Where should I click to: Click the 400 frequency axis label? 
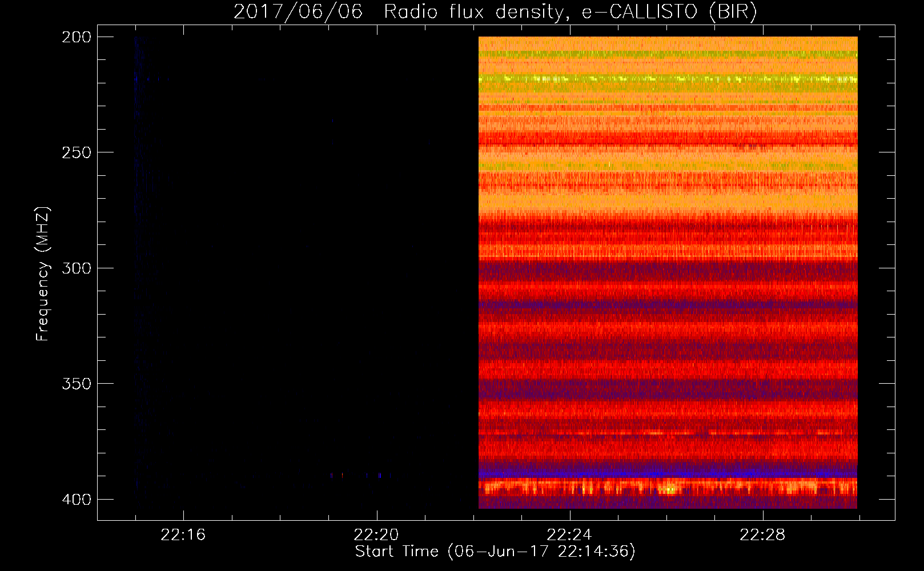(76, 500)
